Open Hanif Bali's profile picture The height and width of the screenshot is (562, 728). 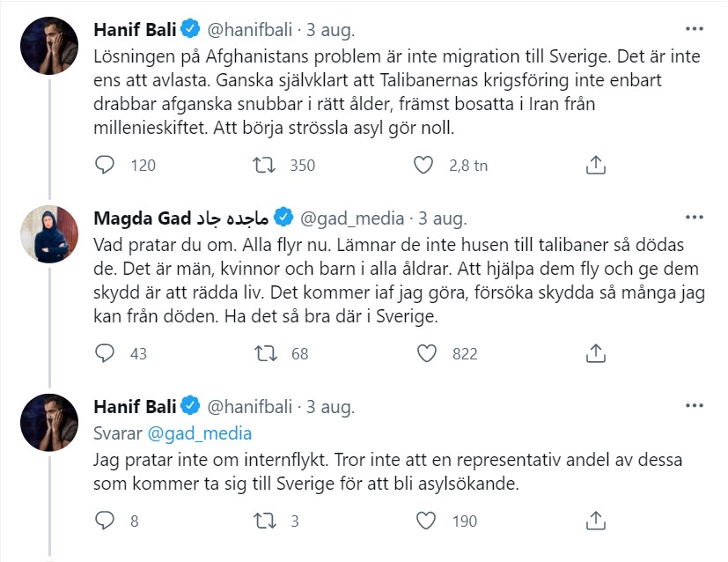pos(49,45)
